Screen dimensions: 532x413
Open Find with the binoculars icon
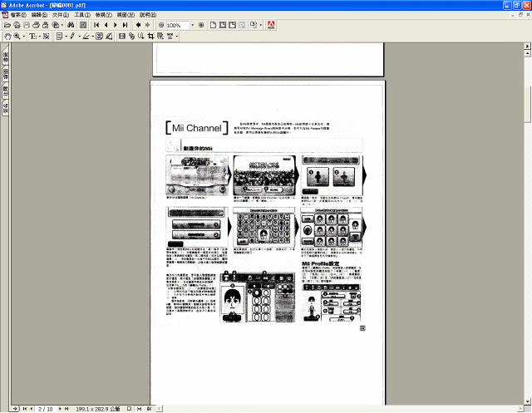(71, 25)
